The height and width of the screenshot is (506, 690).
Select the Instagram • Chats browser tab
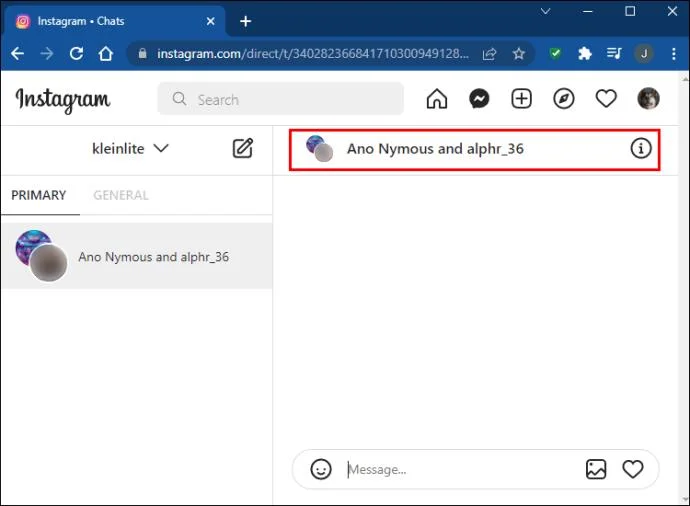114,21
